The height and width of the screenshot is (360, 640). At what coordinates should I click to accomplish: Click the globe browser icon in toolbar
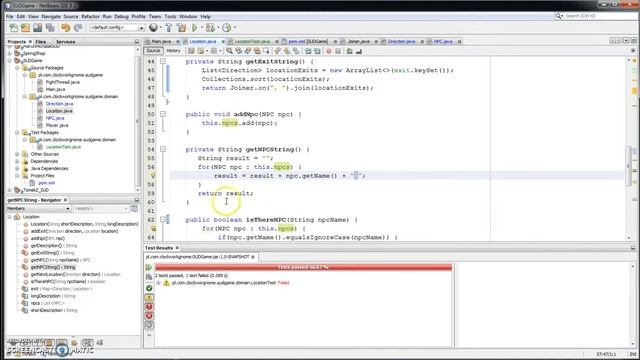pos(153,27)
